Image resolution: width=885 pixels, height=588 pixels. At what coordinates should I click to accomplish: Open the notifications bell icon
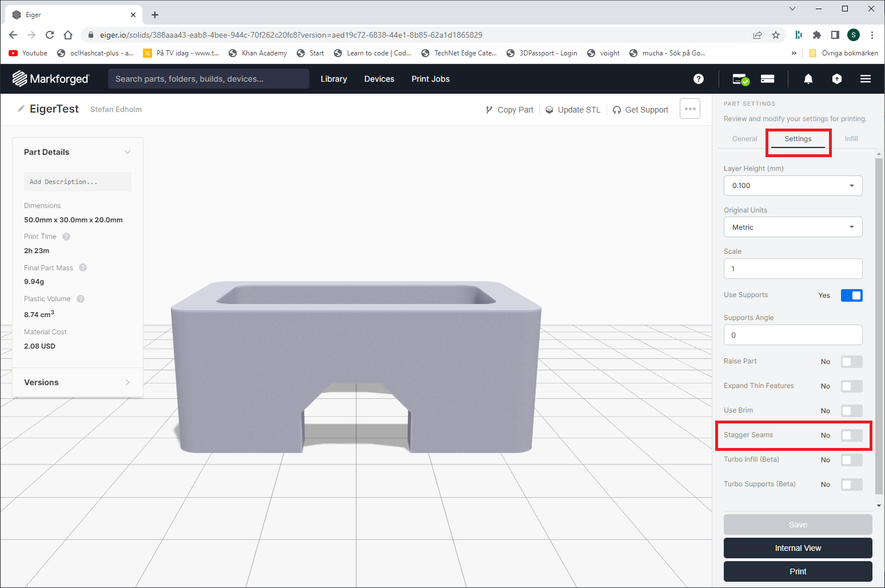pyautogui.click(x=808, y=79)
